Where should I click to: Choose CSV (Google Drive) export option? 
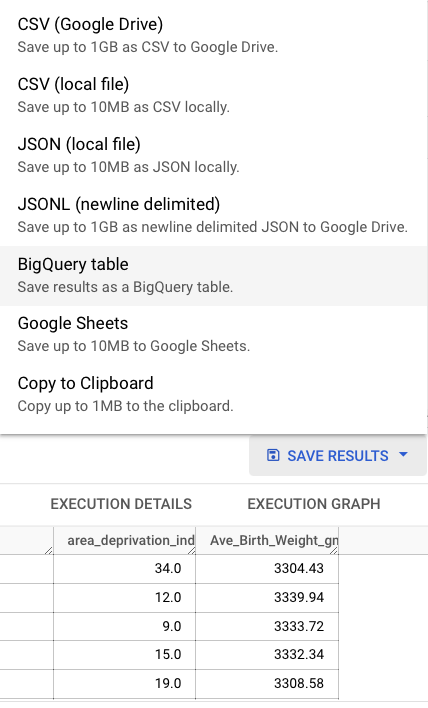click(214, 35)
